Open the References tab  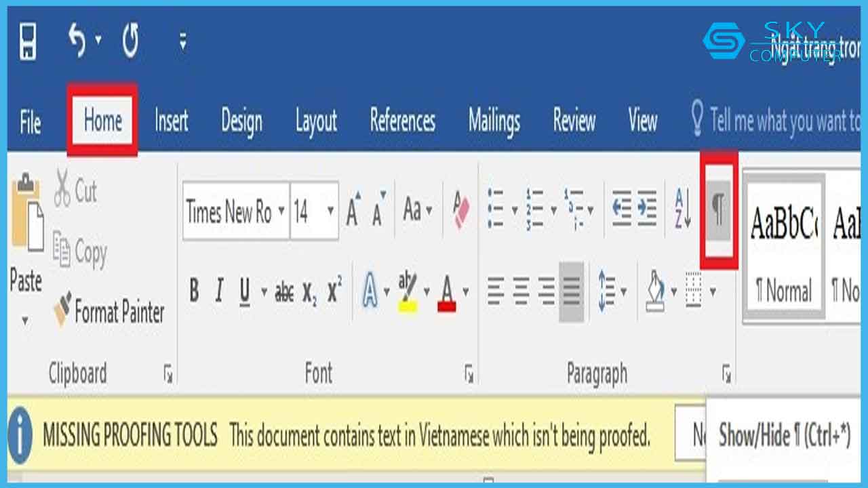(402, 121)
